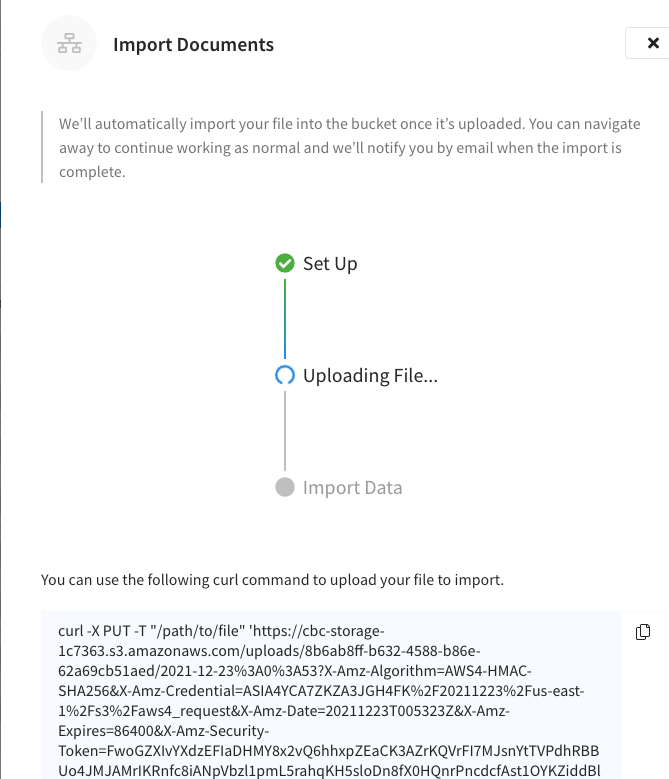669x779 pixels.
Task: Select the Set Up step label
Action: tap(330, 264)
